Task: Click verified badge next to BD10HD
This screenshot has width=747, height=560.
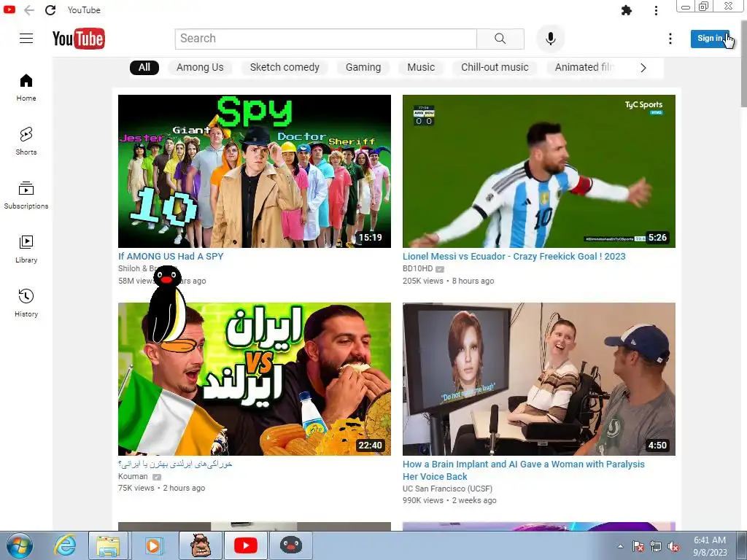Action: point(440,269)
